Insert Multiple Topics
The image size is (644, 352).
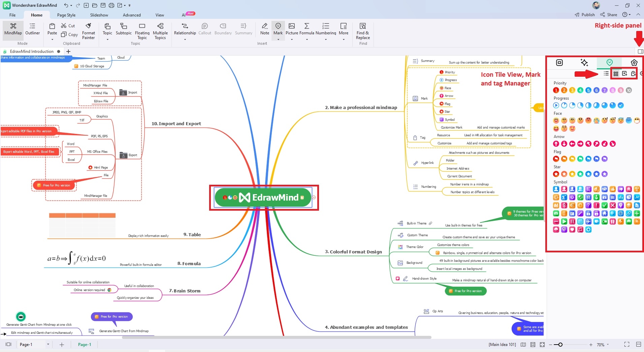(x=160, y=31)
